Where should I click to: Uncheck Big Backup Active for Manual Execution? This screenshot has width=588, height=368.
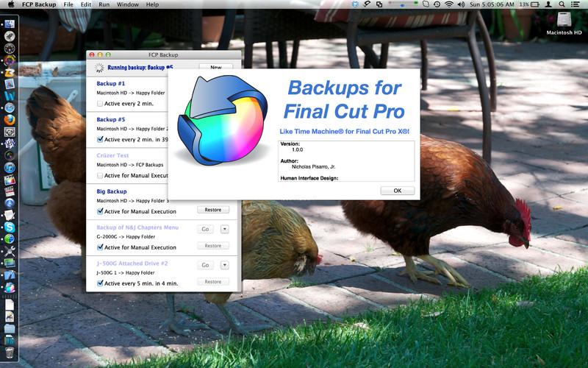pos(100,211)
